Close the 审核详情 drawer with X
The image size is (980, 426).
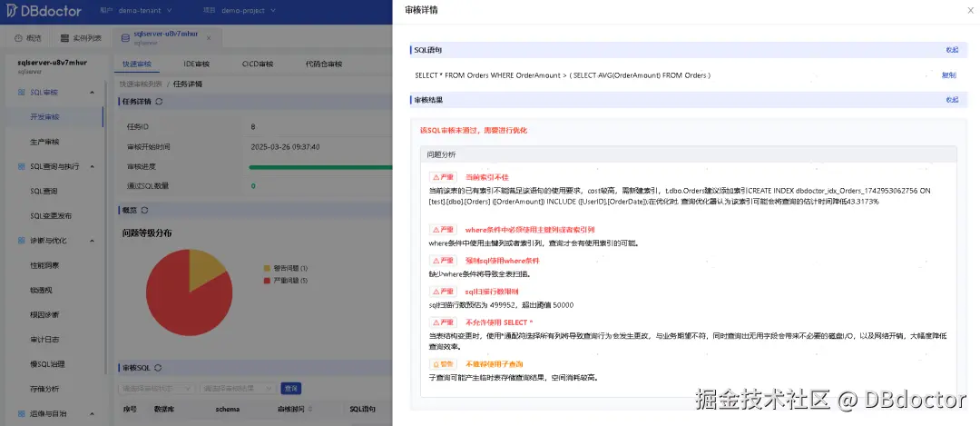tap(969, 11)
